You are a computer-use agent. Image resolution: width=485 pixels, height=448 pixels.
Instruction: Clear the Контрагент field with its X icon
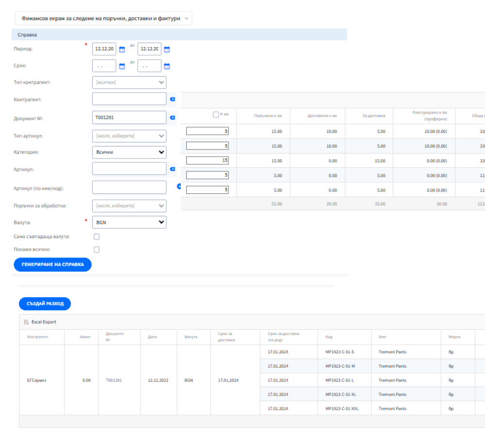pyautogui.click(x=172, y=99)
